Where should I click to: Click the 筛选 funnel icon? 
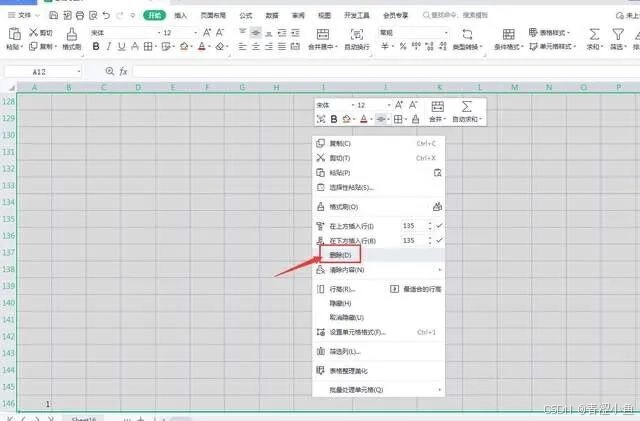click(x=618, y=34)
